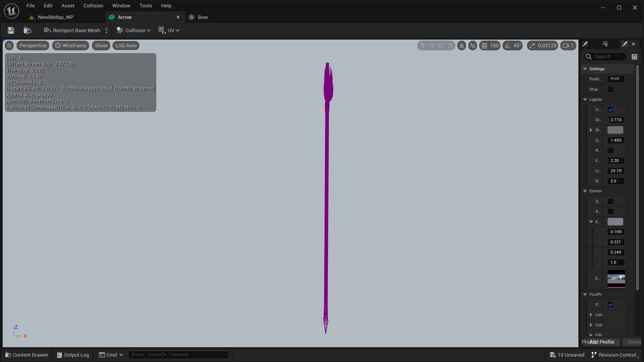Open the Output Log

point(73,355)
